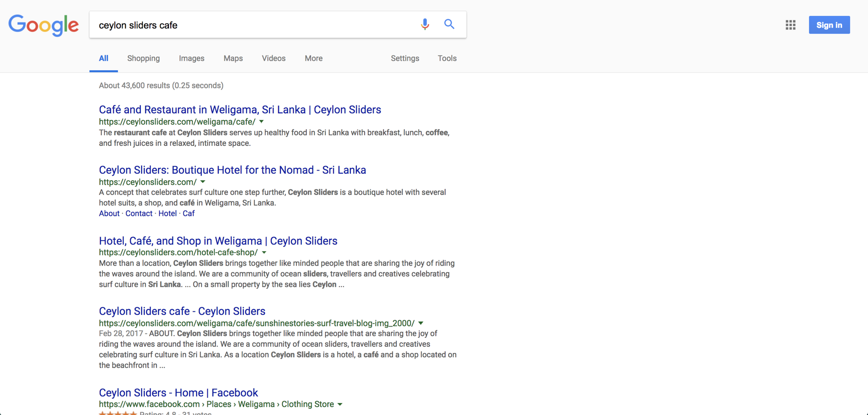Open the More search options menu
This screenshot has width=868, height=415.
coord(313,58)
